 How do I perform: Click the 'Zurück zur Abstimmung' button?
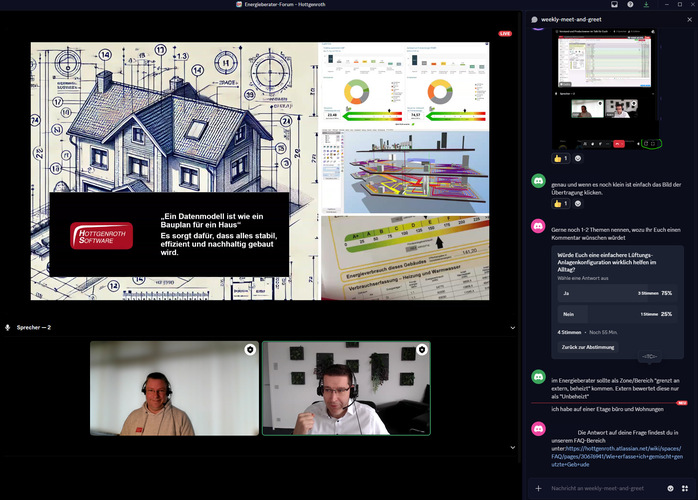[x=587, y=346]
